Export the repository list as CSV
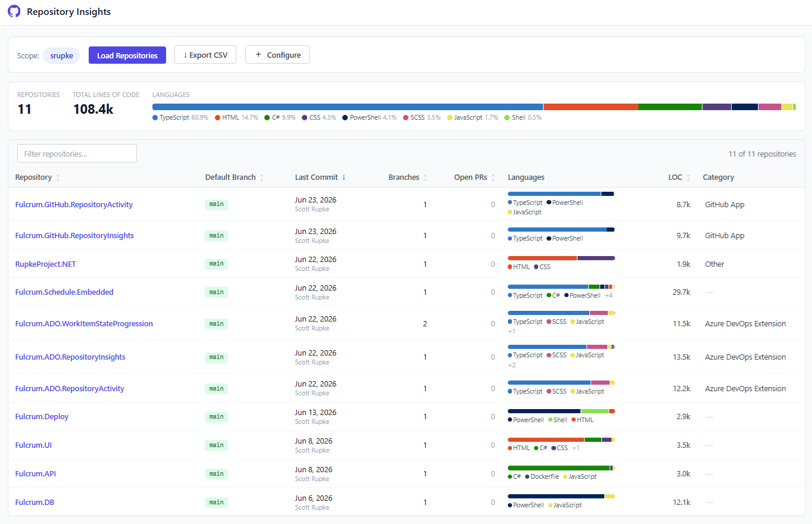This screenshot has width=812, height=524. coord(205,55)
